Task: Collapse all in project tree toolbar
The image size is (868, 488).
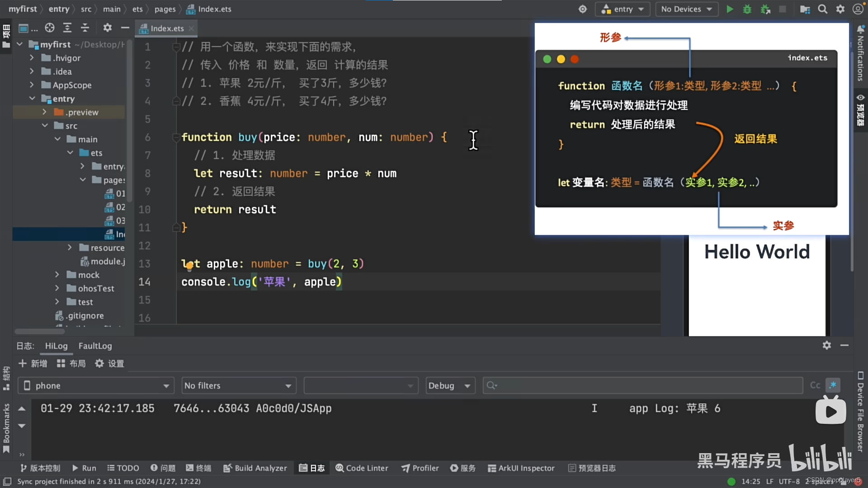Action: (x=85, y=28)
